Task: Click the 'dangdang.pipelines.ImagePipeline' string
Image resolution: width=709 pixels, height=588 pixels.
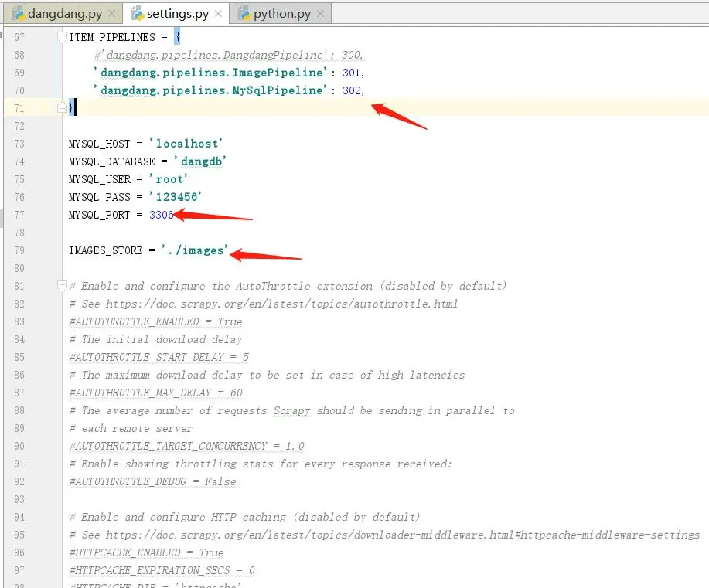Action: 210,73
